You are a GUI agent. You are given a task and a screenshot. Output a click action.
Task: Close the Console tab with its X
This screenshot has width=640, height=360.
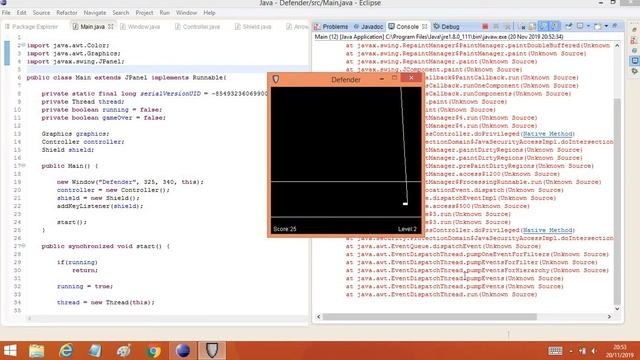tap(424, 27)
